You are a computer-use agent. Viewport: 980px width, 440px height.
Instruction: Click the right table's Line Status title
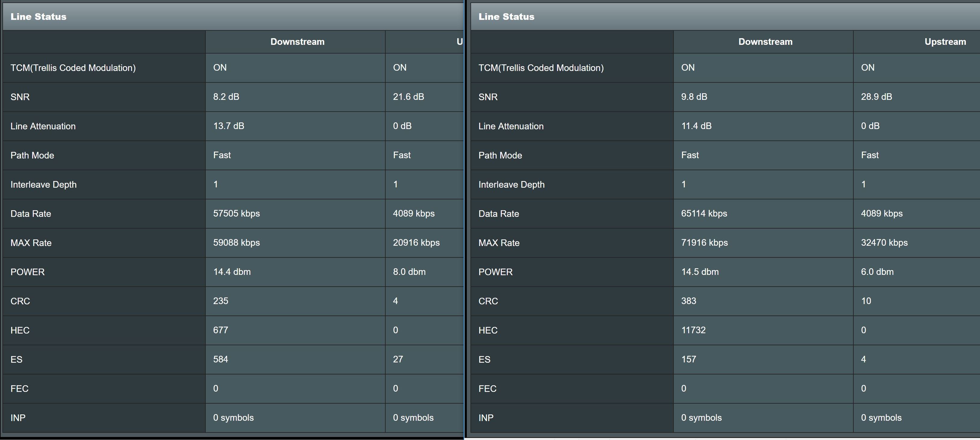click(506, 17)
